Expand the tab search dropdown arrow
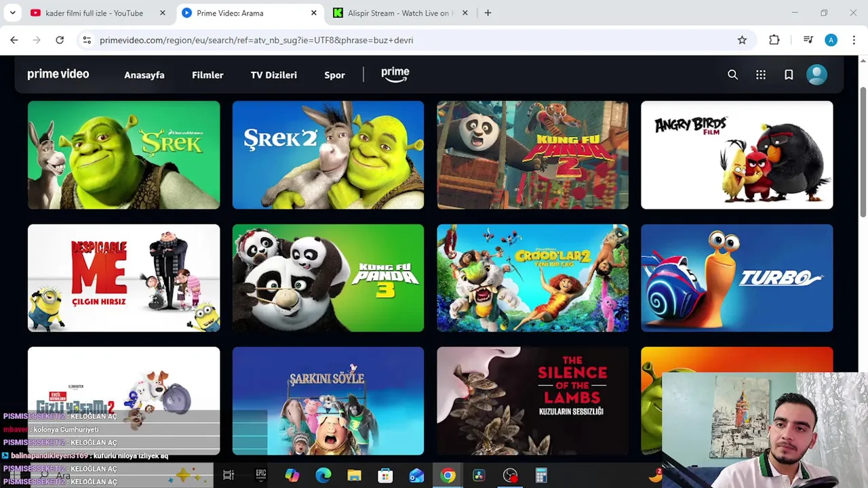The image size is (868, 488). pos(12,13)
